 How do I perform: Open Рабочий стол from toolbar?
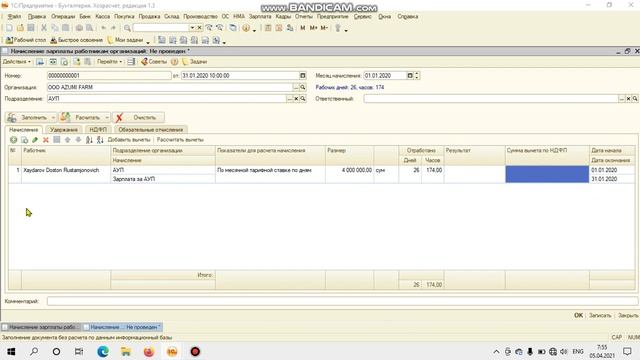click(x=26, y=40)
